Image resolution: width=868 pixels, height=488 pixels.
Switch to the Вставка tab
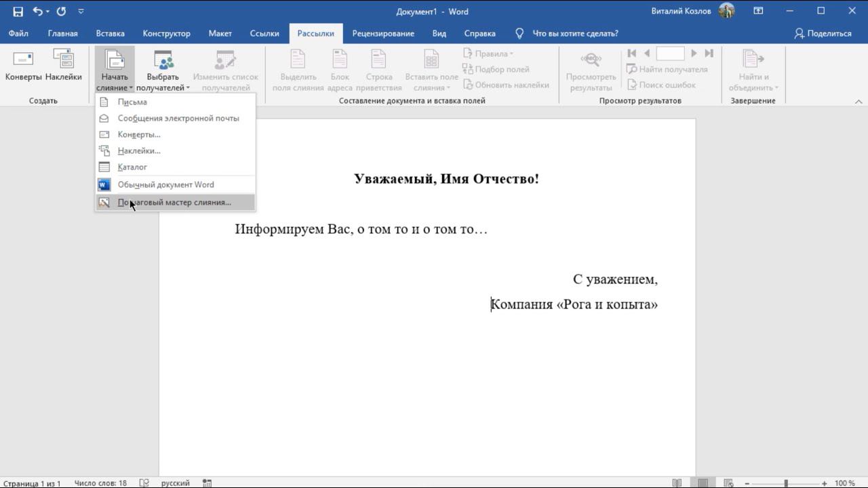pyautogui.click(x=110, y=33)
